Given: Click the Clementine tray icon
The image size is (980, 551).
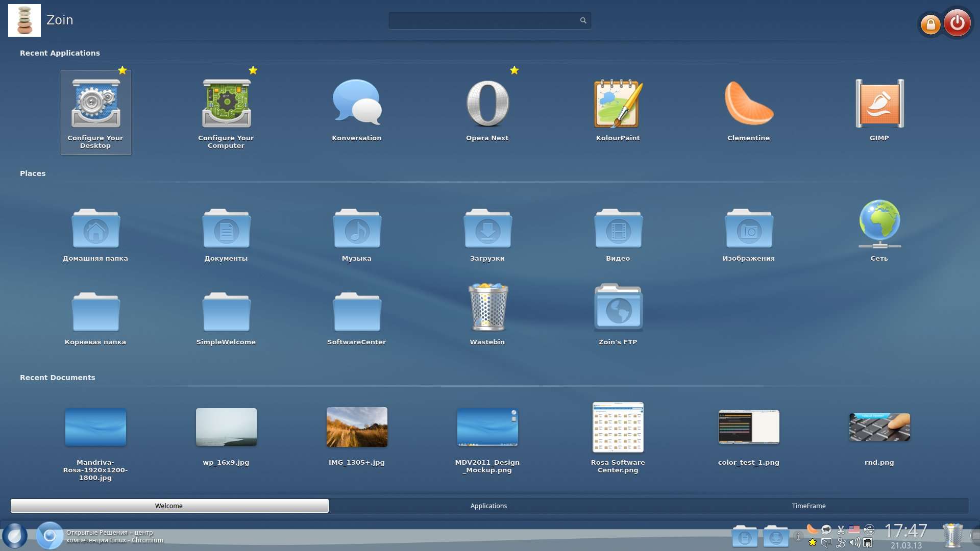Looking at the screenshot, I should point(812,529).
